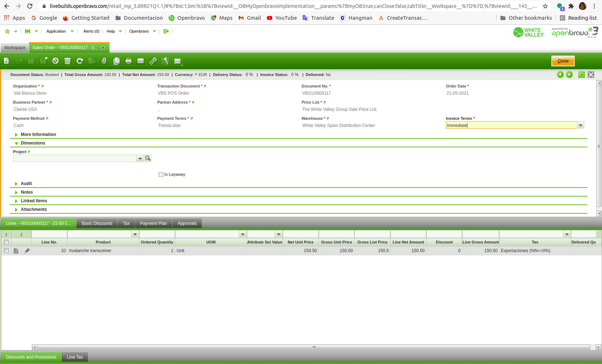The image size is (602, 364).
Task: Go to the next record arrow
Action: coord(569,75)
